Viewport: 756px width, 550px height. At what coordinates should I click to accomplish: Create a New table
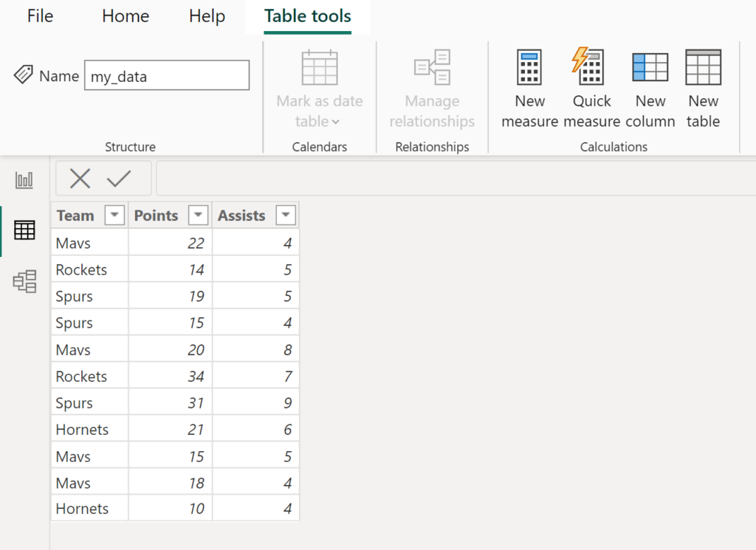pos(702,87)
